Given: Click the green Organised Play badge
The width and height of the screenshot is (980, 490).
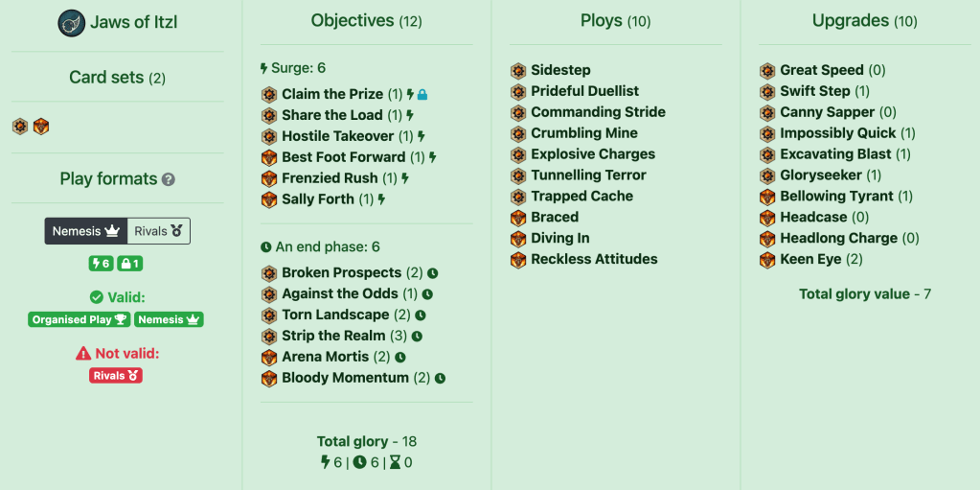Looking at the screenshot, I should point(80,320).
